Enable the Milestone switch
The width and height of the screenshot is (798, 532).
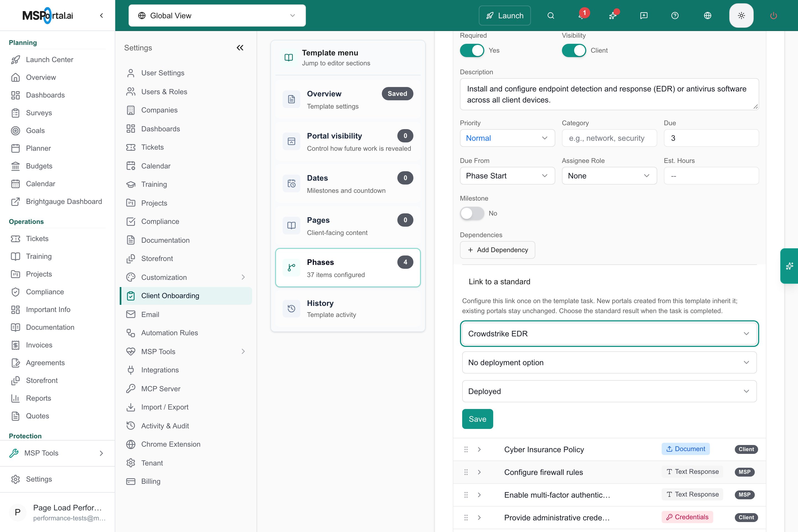coord(472,213)
